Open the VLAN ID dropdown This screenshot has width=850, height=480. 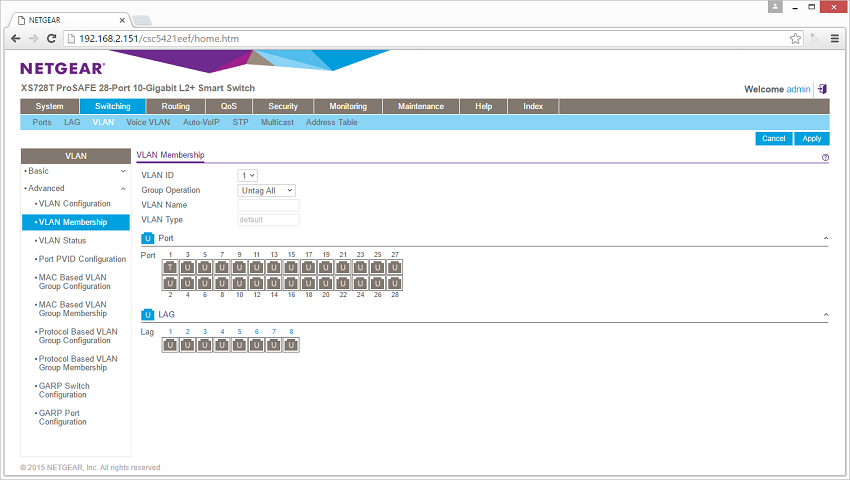(x=248, y=176)
